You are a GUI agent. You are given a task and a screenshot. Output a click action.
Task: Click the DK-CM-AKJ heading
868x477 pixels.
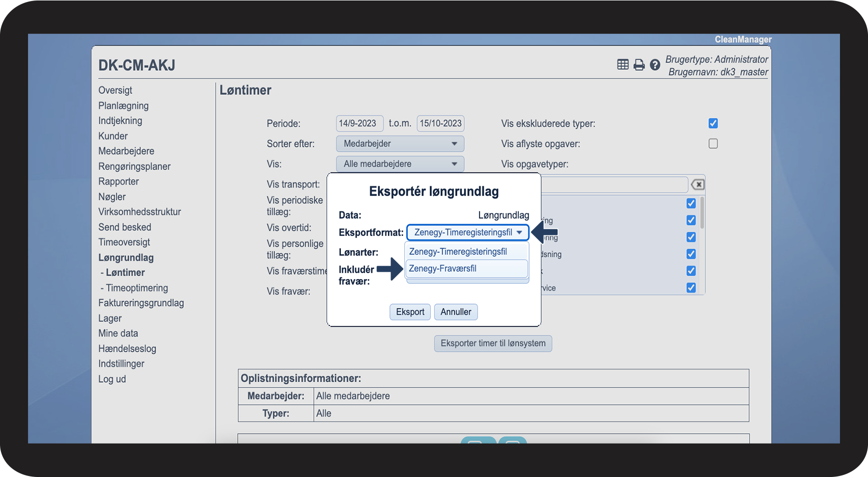coord(137,65)
